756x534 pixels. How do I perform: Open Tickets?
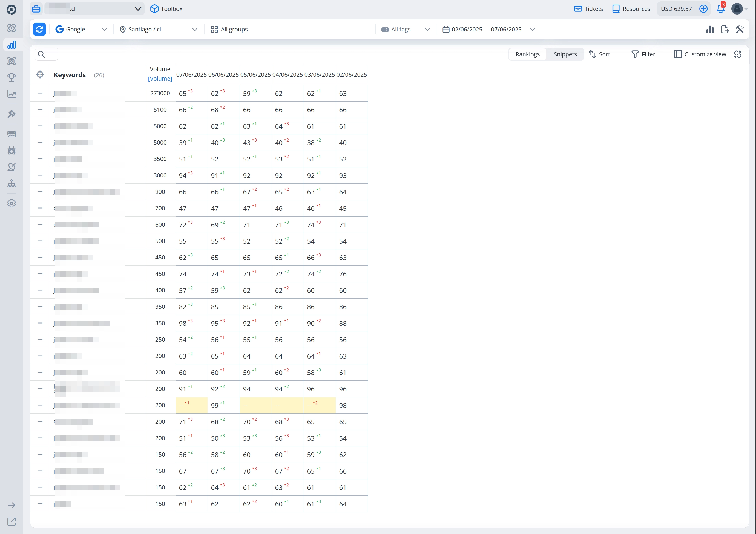pyautogui.click(x=588, y=9)
